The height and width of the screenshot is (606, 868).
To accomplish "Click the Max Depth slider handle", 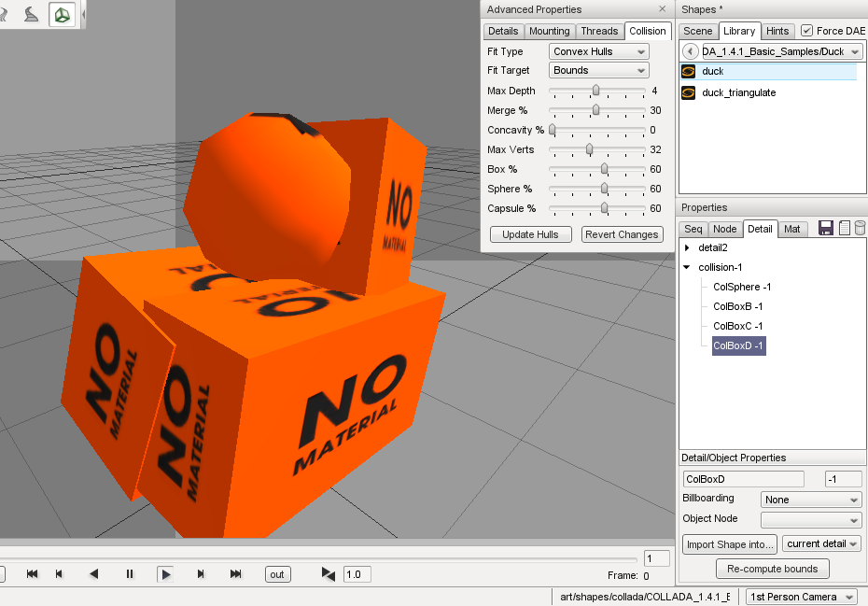I will pyautogui.click(x=595, y=91).
